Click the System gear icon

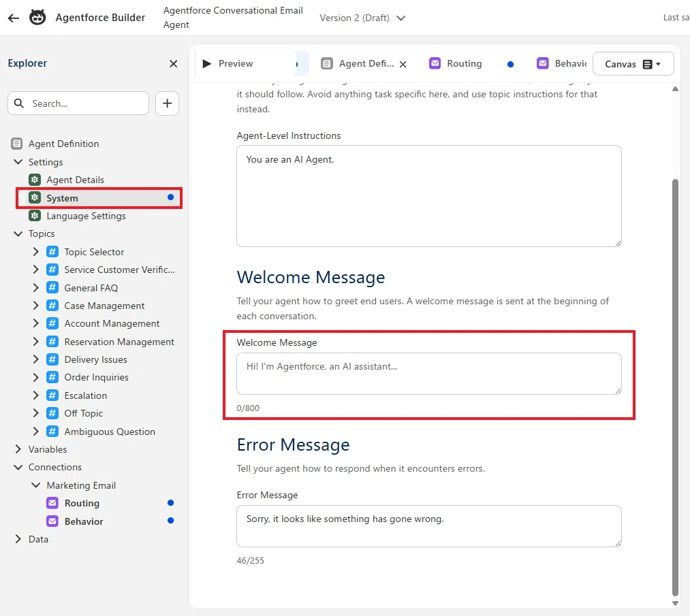[x=35, y=198]
